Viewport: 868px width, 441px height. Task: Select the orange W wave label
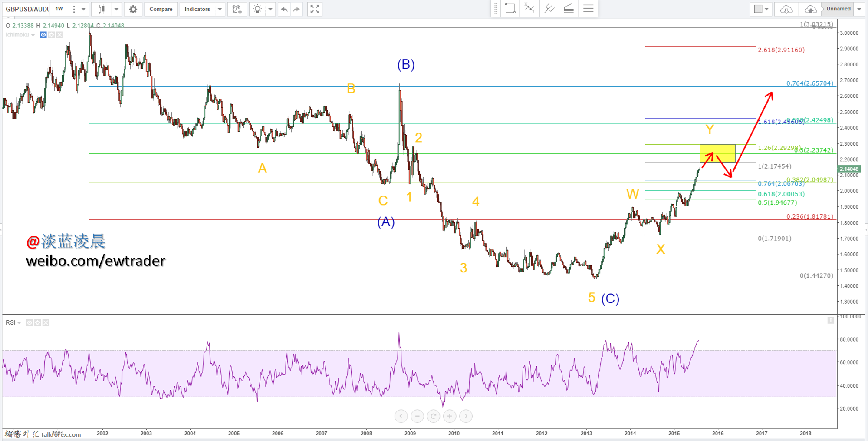[632, 194]
